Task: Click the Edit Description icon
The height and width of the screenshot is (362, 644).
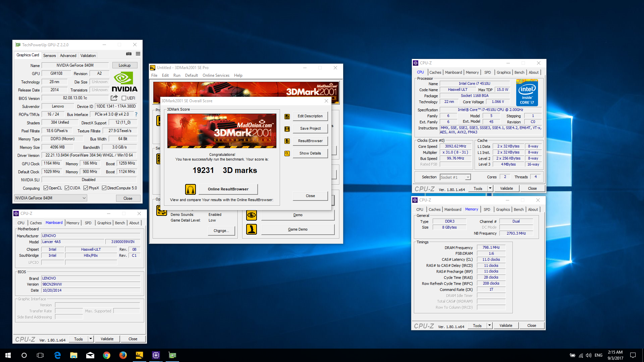Action: 287,116
